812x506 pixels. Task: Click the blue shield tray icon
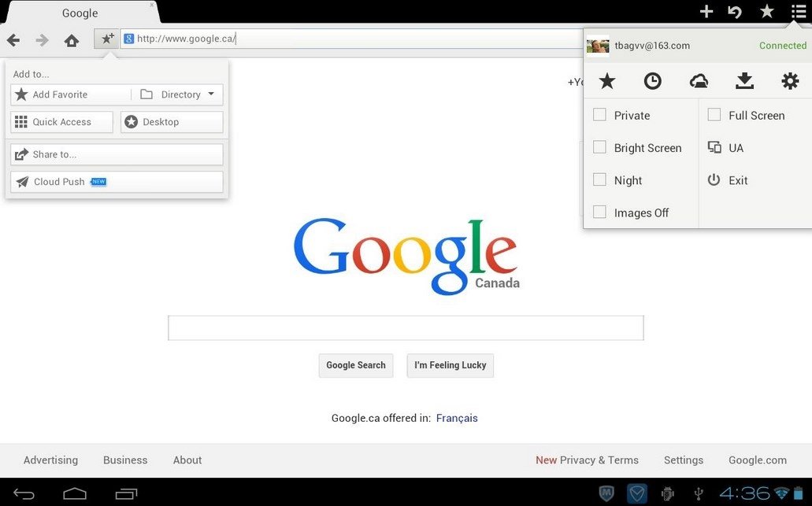click(636, 493)
